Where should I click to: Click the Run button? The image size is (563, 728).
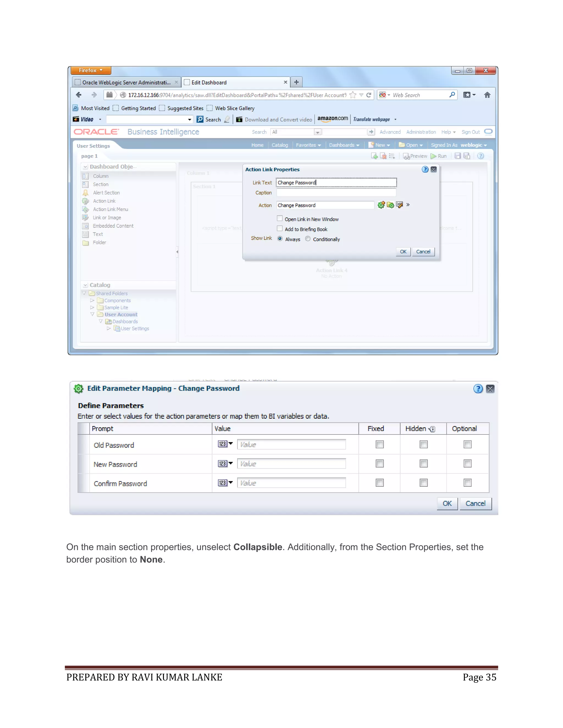point(438,156)
